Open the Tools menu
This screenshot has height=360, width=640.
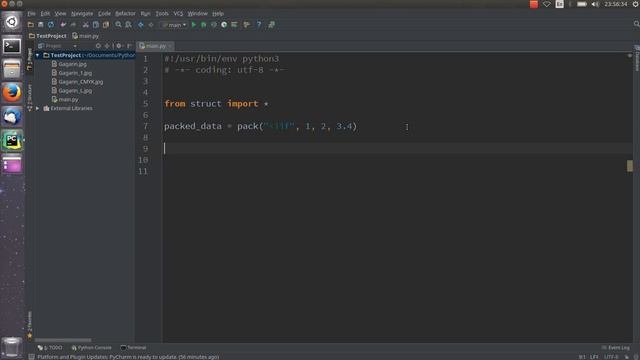(162, 13)
